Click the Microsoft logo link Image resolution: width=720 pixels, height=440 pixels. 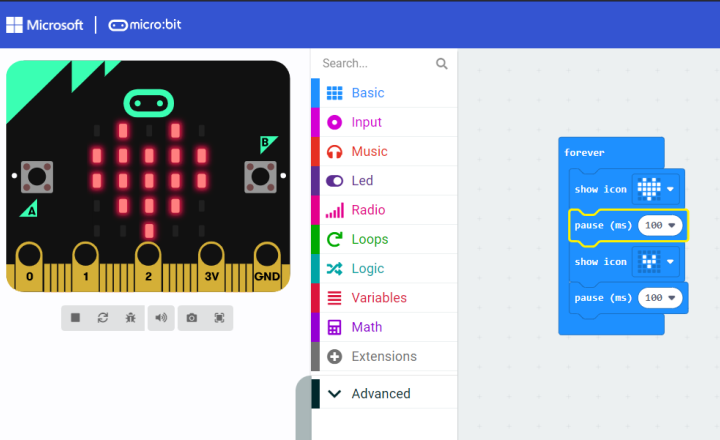pos(45,25)
